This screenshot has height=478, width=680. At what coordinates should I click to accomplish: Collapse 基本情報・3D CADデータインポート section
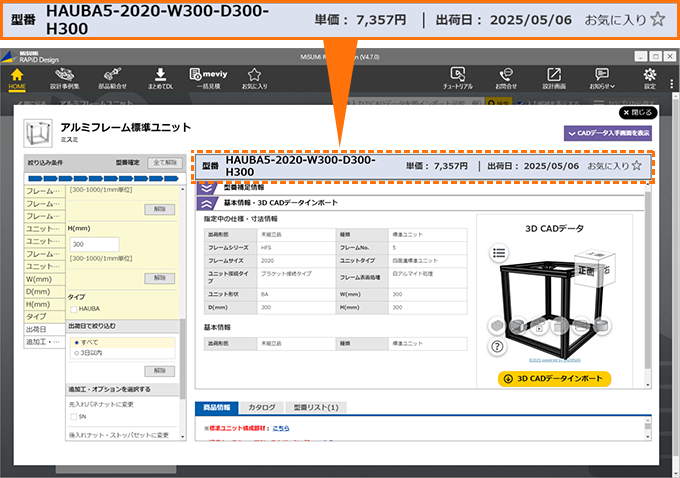click(205, 202)
